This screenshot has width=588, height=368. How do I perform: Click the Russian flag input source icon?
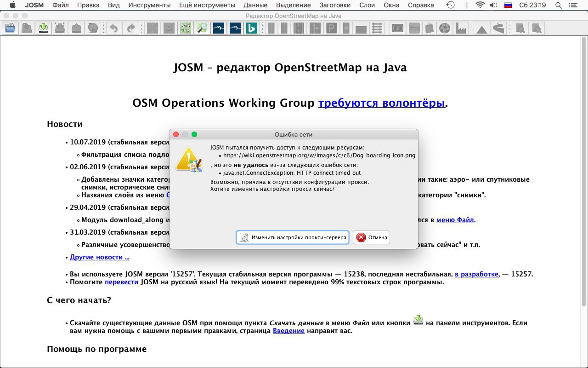508,5
